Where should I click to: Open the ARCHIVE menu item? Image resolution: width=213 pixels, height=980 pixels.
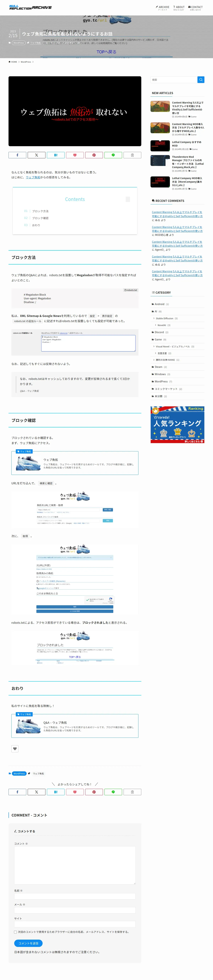163,8
